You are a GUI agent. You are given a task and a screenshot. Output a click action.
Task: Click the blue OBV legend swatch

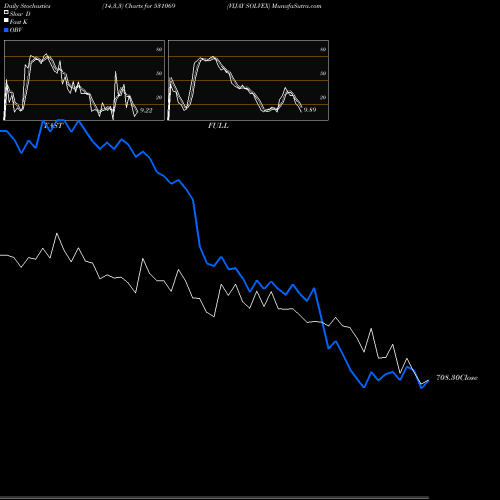coord(6,30)
